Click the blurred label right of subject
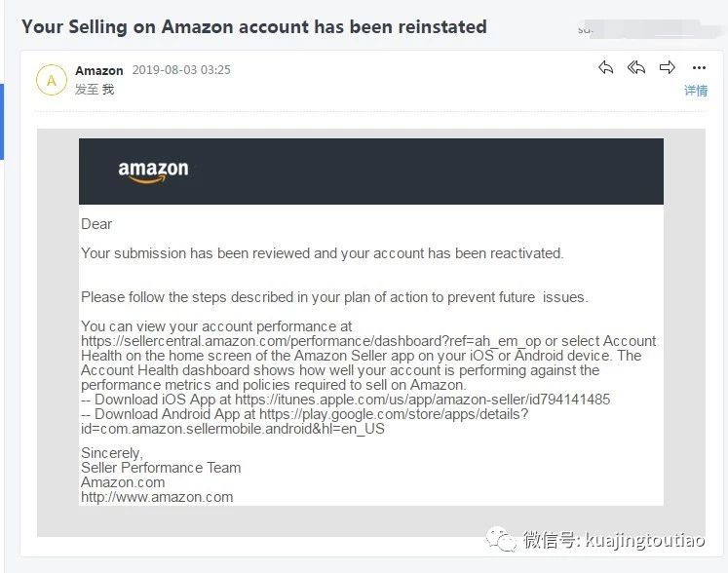This screenshot has height=573, width=728. (650, 29)
